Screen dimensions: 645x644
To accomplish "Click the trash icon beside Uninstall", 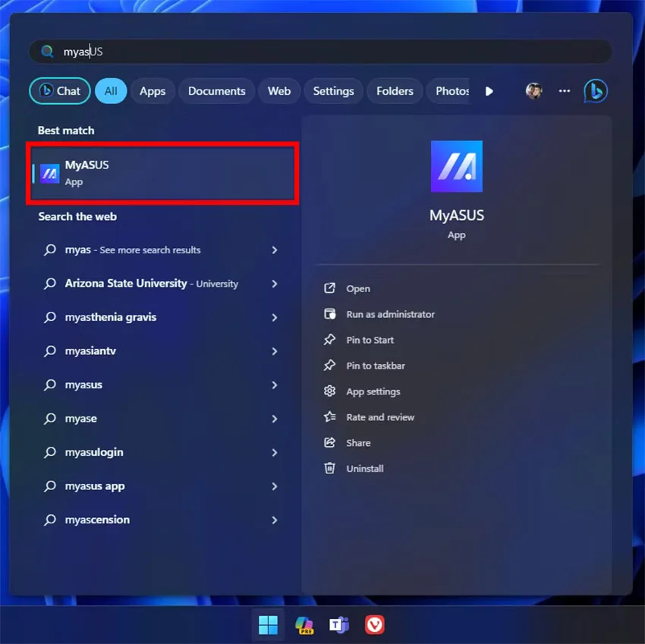I will tap(329, 468).
